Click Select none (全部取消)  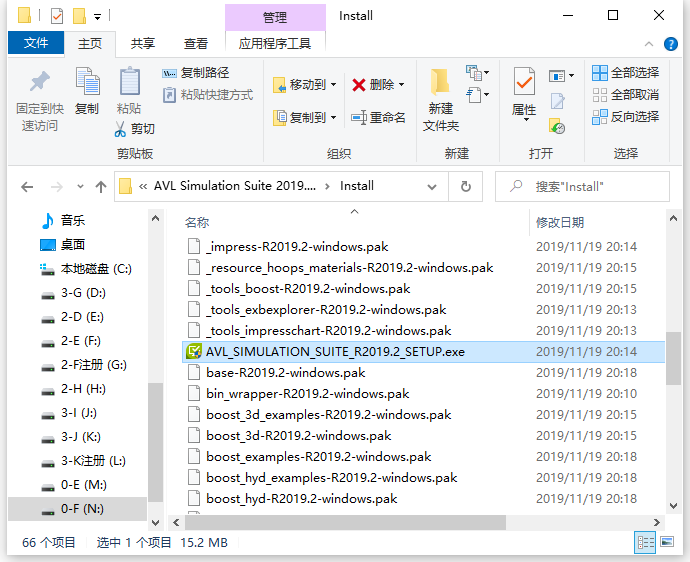pos(625,95)
